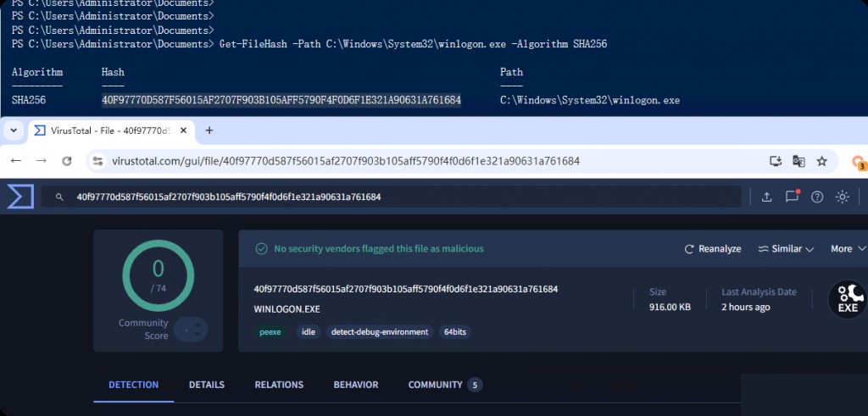Click the search magnifier icon in VirusTotal
This screenshot has height=416, width=868.
[x=58, y=197]
